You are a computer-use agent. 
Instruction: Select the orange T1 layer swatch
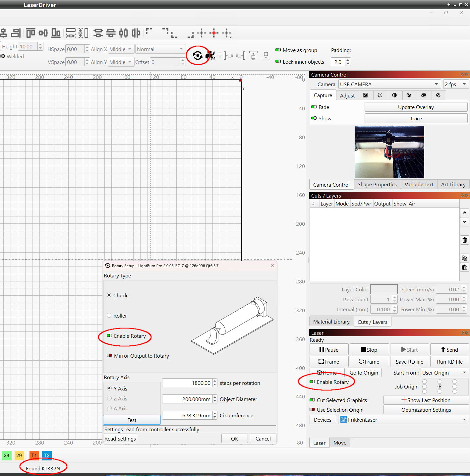tap(34, 455)
